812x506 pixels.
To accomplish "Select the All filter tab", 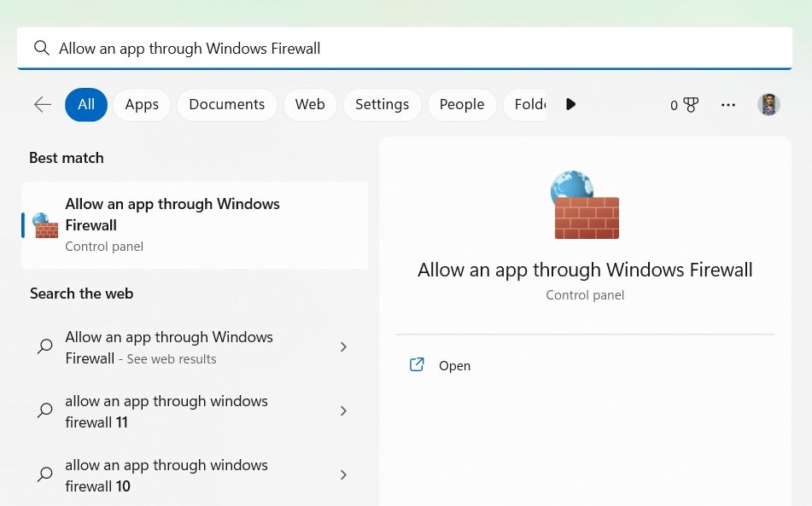I will click(x=86, y=104).
